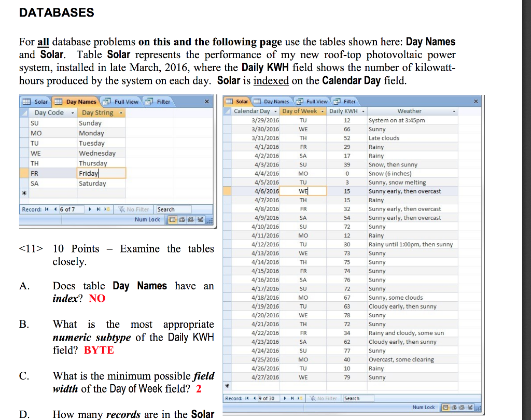This screenshot has height=420, width=531.
Task: Select Datasheet View icon in Solar status bar
Action: tap(445, 408)
